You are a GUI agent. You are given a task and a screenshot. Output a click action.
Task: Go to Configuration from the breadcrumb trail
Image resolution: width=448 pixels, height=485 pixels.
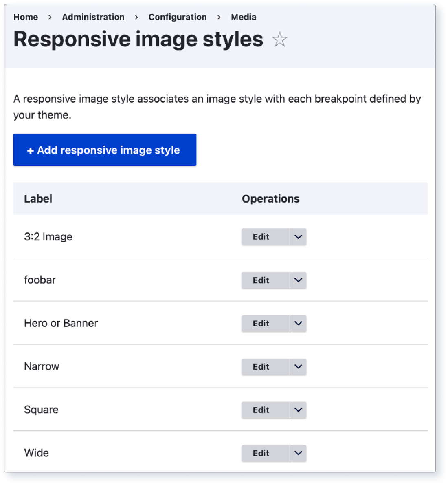[178, 17]
